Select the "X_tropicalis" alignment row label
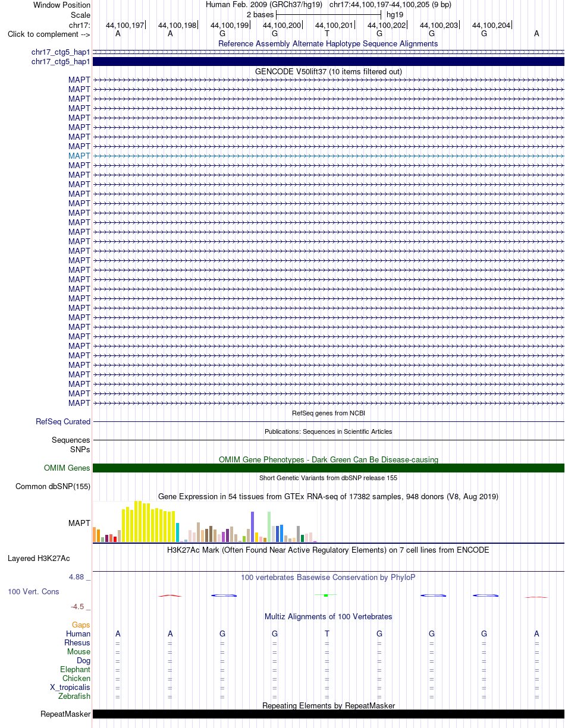The height and width of the screenshot is (728, 565). point(70,687)
